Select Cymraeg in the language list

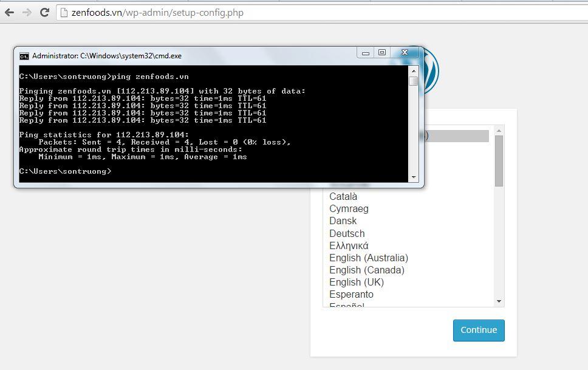click(349, 208)
